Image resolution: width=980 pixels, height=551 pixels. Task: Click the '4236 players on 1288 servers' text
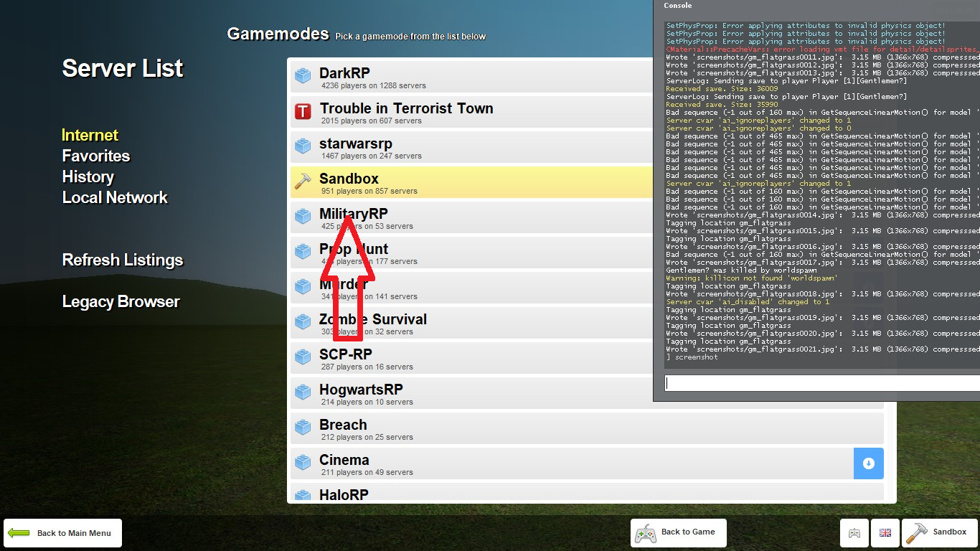coord(374,86)
